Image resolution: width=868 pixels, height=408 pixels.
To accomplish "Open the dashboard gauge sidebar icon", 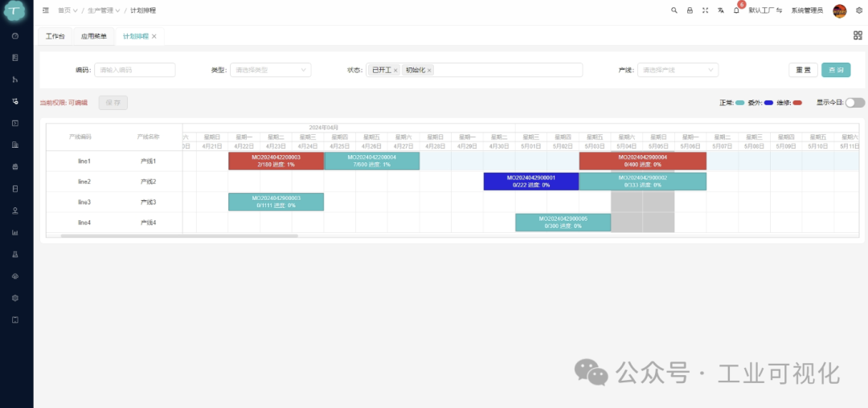I will (15, 36).
